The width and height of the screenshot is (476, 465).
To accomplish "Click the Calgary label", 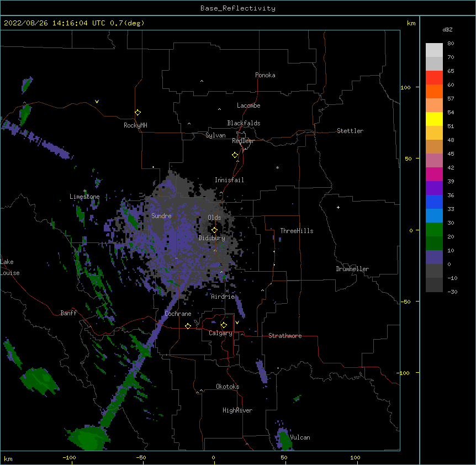I will (x=220, y=333).
